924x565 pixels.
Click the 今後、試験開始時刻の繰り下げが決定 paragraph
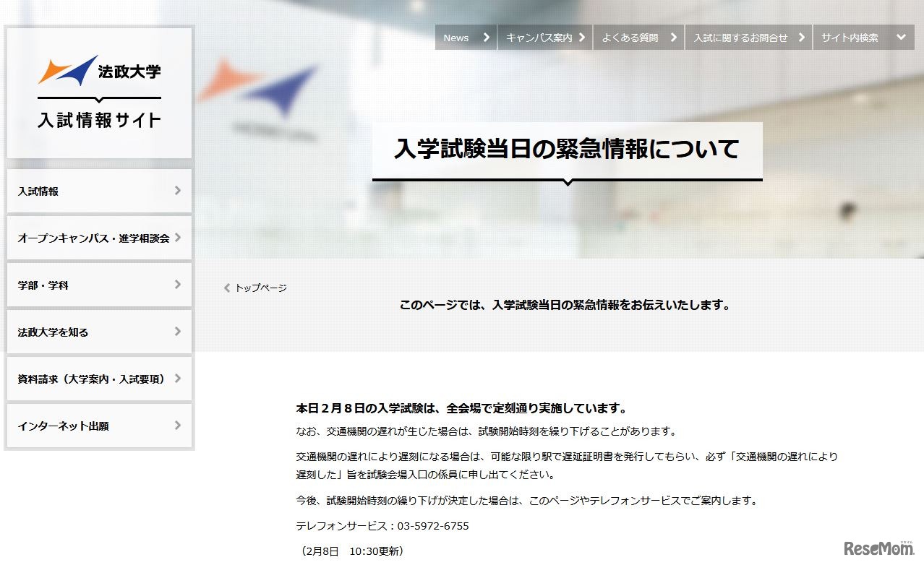pos(527,500)
